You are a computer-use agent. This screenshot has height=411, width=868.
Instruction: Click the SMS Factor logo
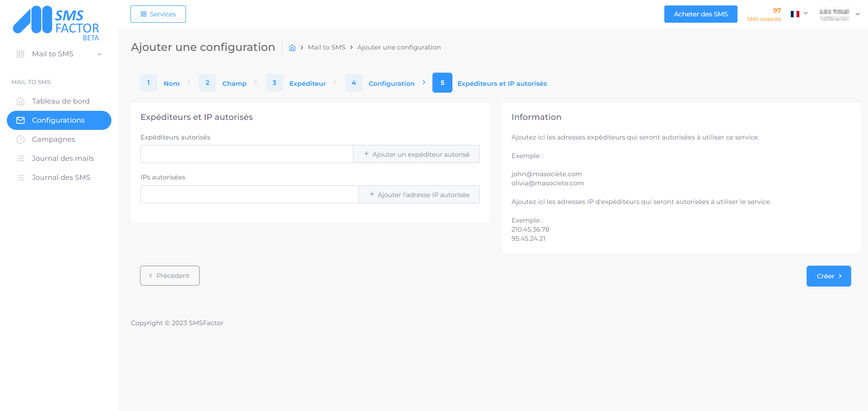(x=56, y=23)
